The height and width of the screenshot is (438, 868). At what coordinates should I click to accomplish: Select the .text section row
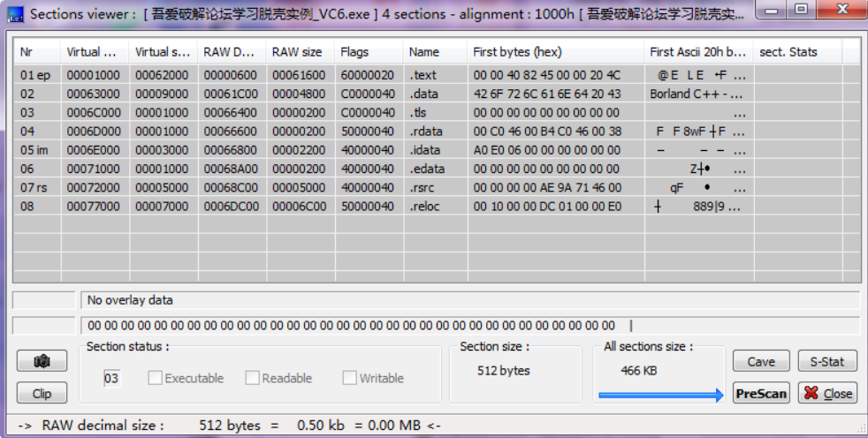pyautogui.click(x=424, y=75)
